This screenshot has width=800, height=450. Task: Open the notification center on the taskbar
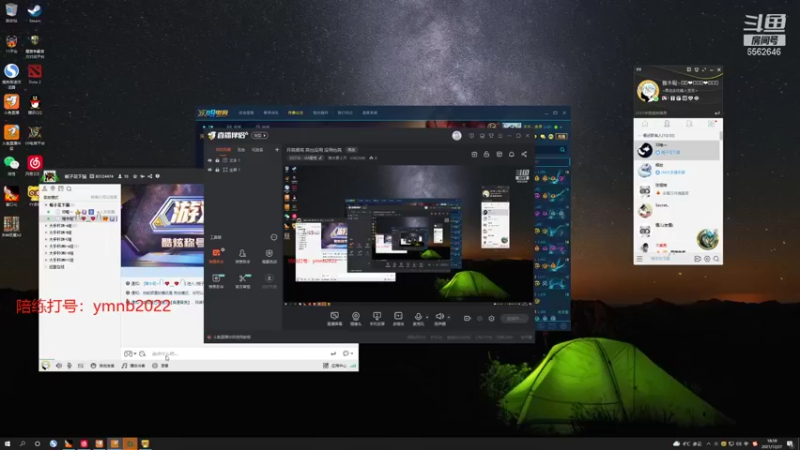790,444
